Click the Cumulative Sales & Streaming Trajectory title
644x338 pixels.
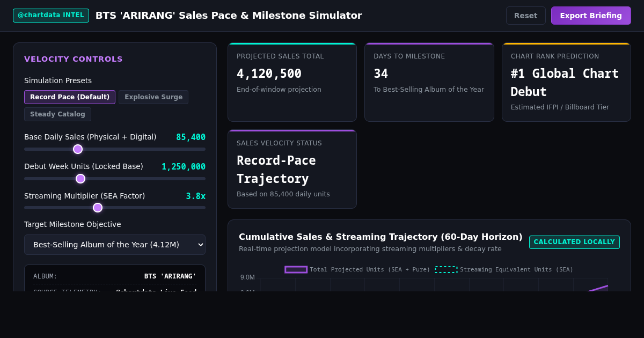(x=380, y=237)
